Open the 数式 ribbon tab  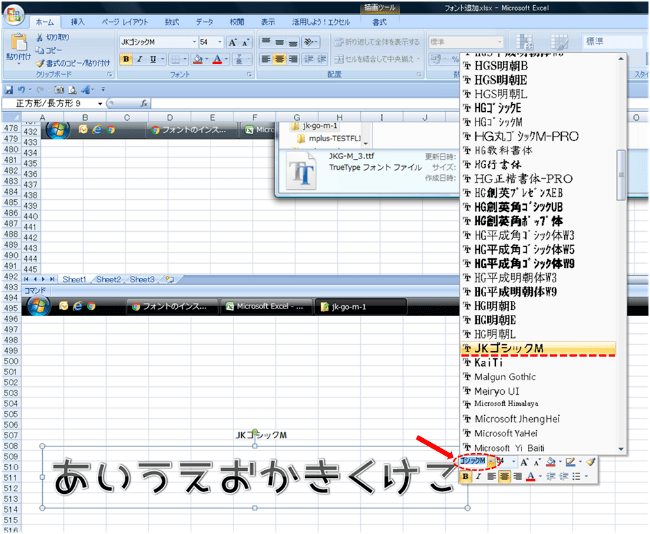click(172, 22)
